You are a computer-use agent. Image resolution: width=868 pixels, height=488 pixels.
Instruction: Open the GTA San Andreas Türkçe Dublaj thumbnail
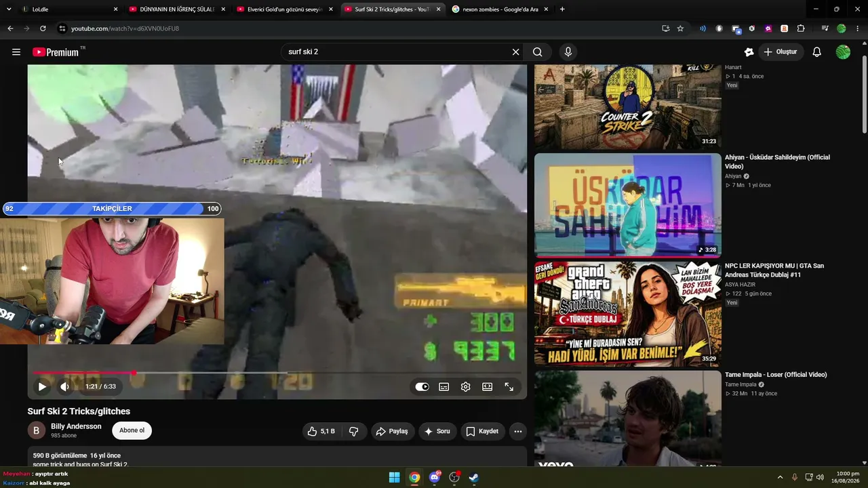pos(628,314)
